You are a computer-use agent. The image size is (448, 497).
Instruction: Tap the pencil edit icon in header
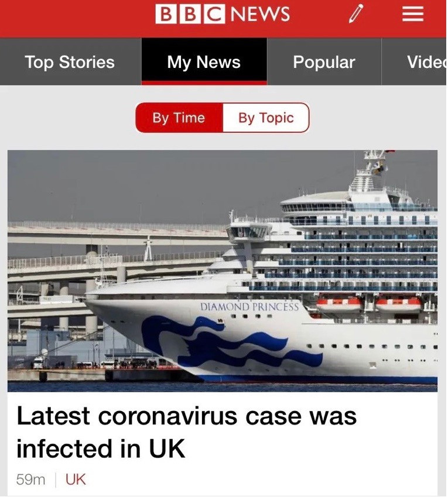click(x=355, y=14)
